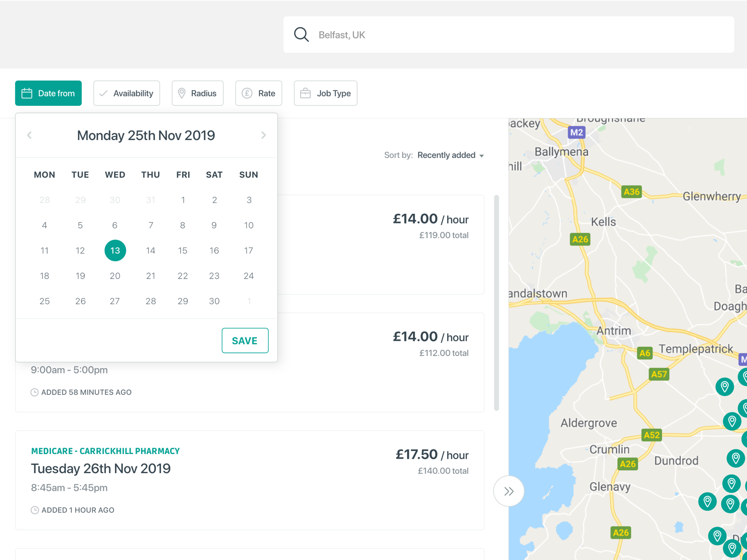The width and height of the screenshot is (747, 560).
Task: Go to next month in calendar
Action: pos(263,135)
